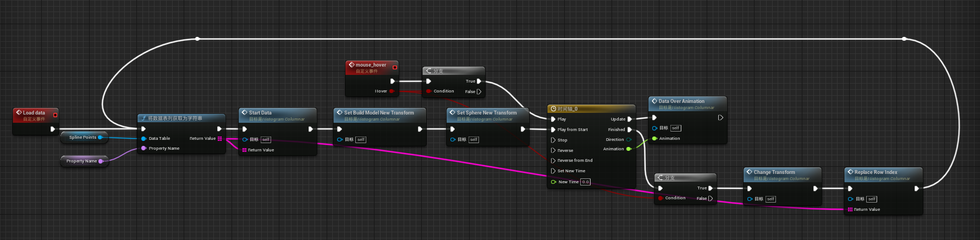
Task: Click the timeline Direction output pin
Action: click(629, 139)
